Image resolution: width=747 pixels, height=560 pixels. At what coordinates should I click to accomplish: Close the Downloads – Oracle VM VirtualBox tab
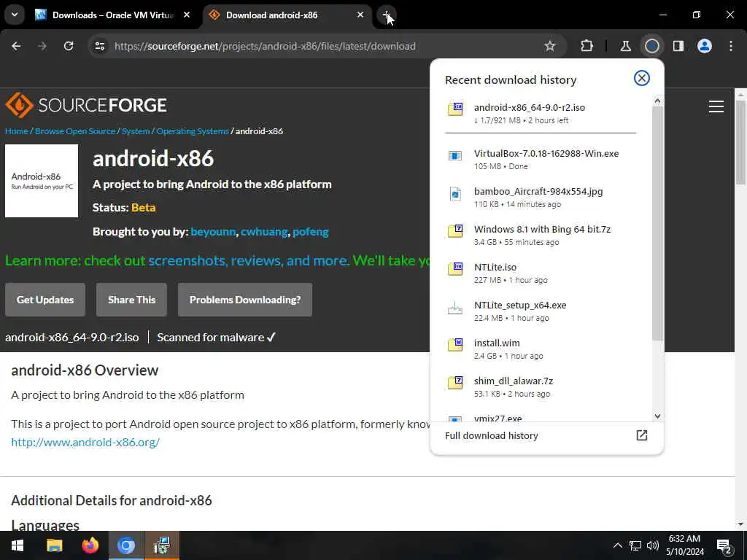point(187,15)
